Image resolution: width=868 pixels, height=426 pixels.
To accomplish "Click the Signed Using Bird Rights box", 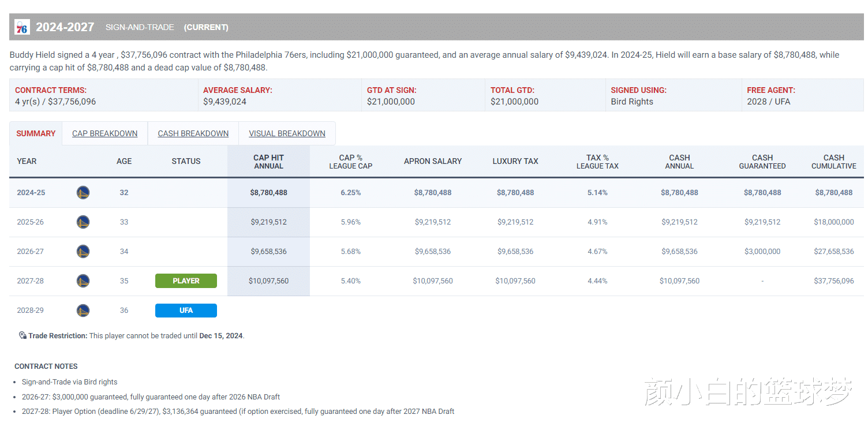I will tap(674, 95).
